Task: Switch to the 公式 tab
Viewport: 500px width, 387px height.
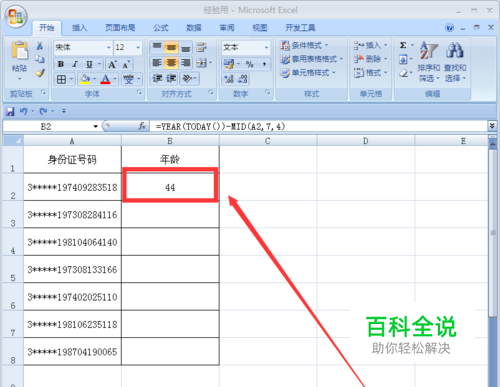Action: [x=161, y=28]
